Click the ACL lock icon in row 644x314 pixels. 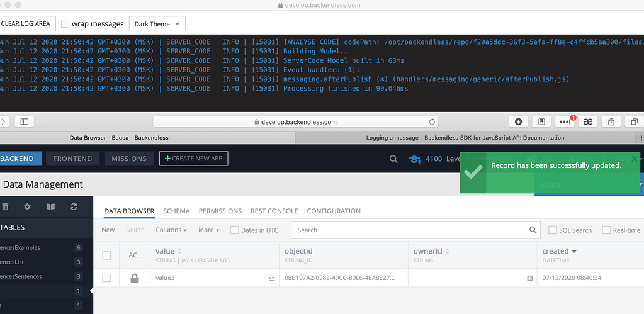click(x=135, y=278)
